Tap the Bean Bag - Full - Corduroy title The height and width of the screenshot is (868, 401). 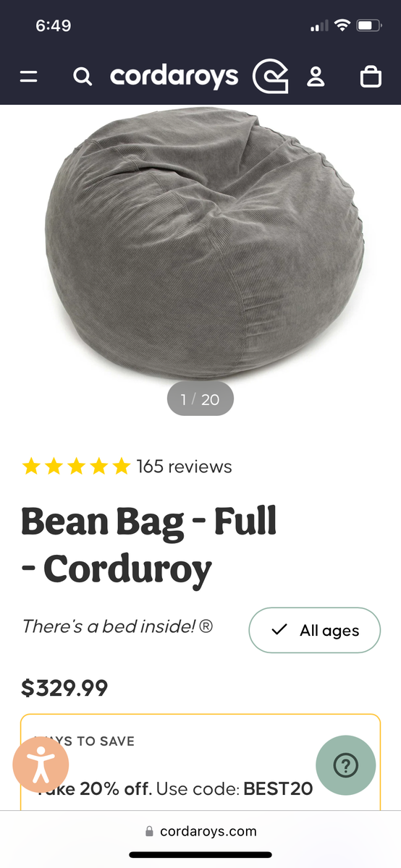(x=148, y=545)
